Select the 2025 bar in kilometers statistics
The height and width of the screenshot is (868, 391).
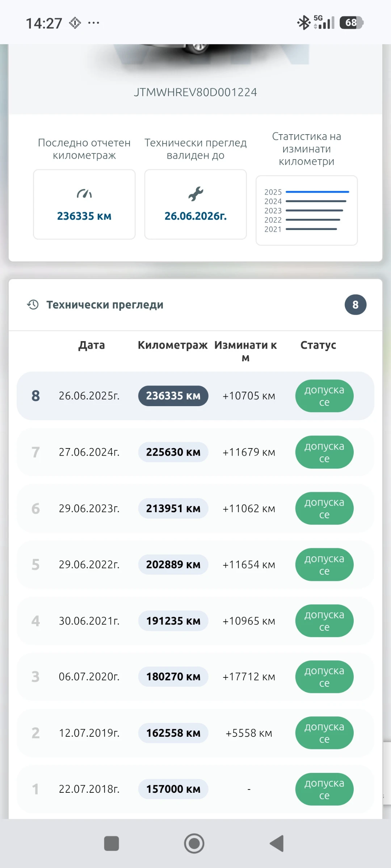pos(317,192)
